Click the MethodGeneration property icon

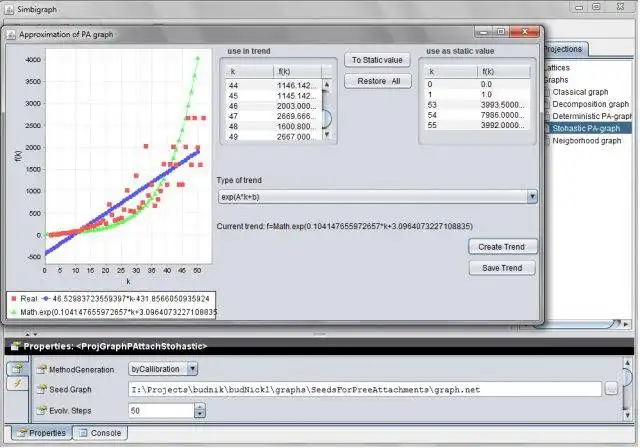[41, 369]
